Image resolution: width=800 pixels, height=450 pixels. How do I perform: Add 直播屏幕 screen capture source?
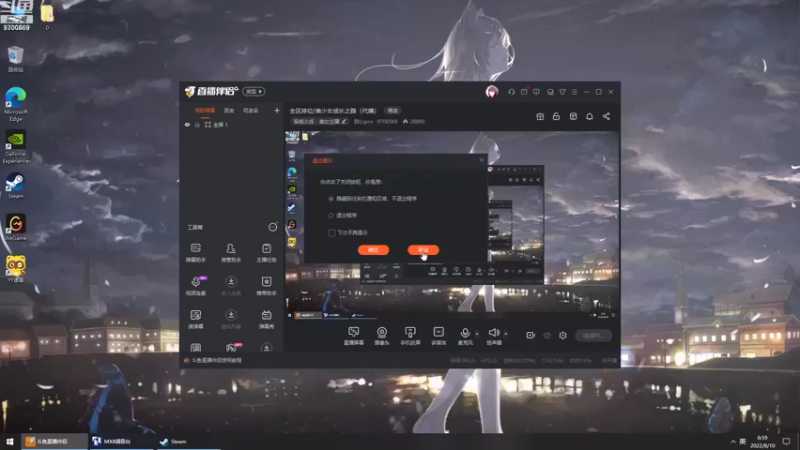click(354, 336)
